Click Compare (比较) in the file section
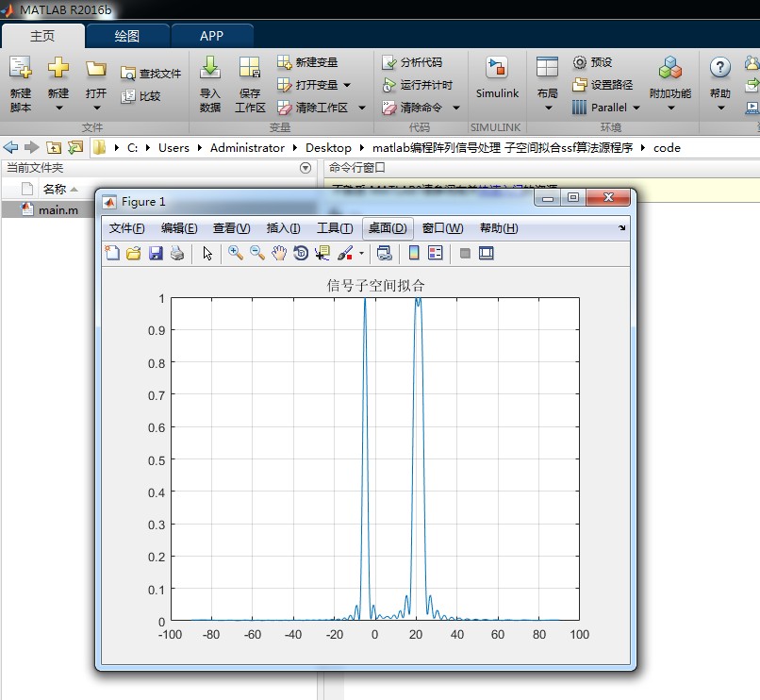 coord(140,96)
